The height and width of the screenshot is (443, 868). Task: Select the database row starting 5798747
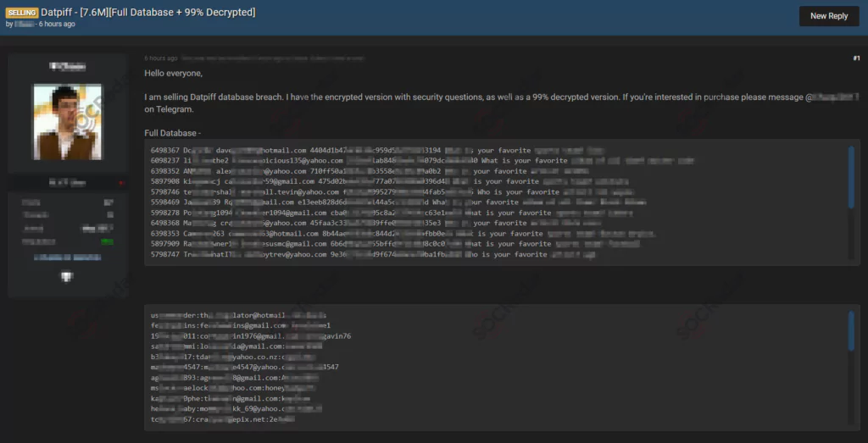(371, 254)
